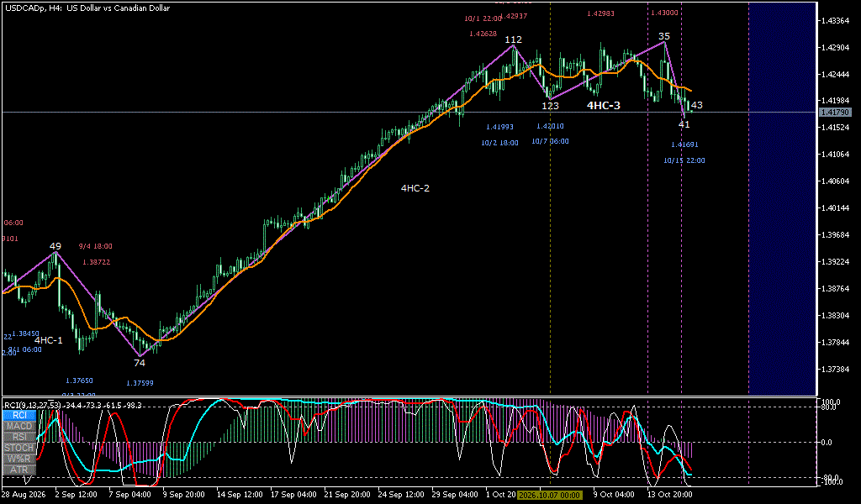Click the RCI(9,13,27,53) indicator readout
Screen dimensions: 861x504
pos(72,405)
